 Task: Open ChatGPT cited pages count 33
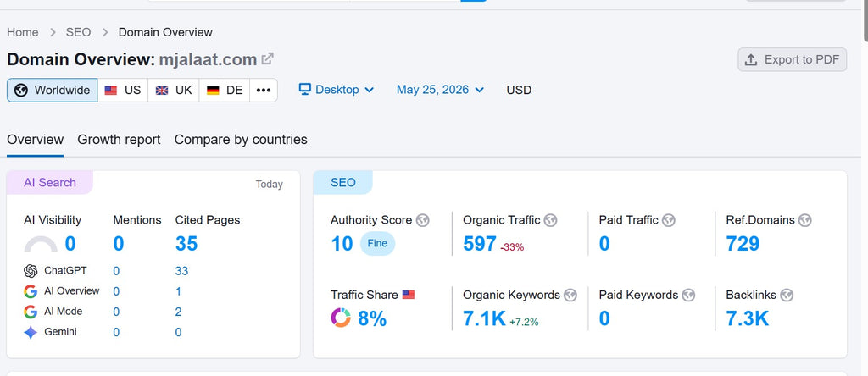click(181, 271)
